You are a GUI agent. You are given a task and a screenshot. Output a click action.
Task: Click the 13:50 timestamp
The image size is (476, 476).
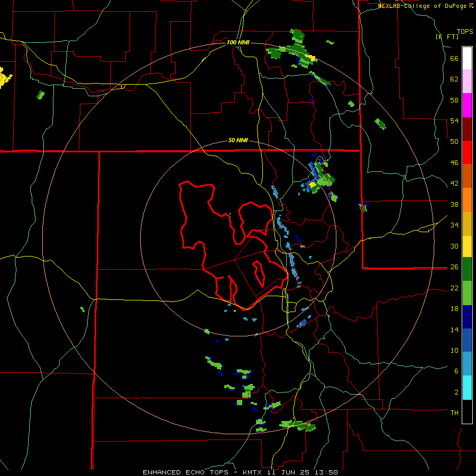pos(327,472)
